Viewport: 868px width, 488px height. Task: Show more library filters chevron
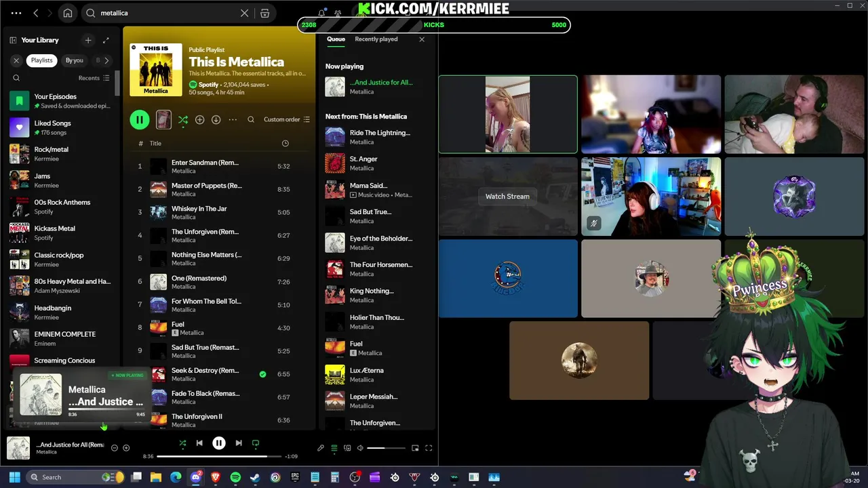[x=106, y=60]
